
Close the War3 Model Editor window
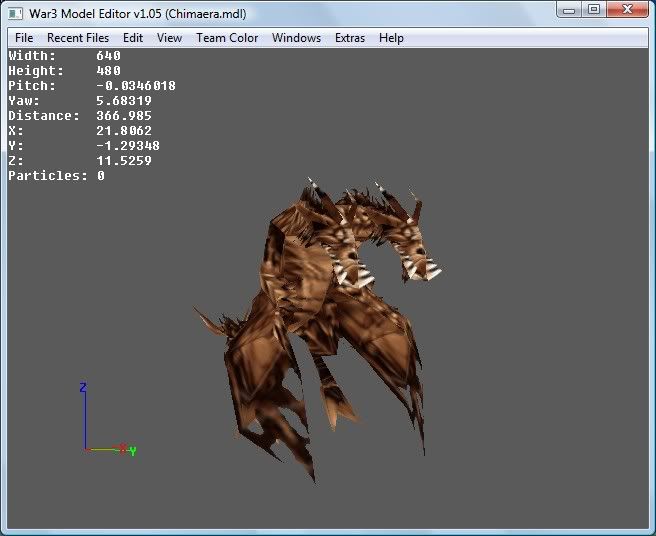coord(628,10)
